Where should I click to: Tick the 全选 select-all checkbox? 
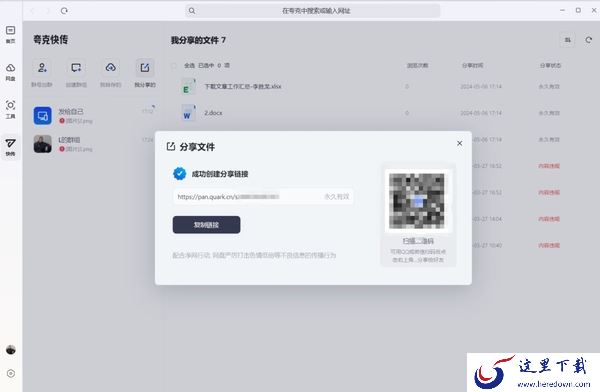[174, 65]
